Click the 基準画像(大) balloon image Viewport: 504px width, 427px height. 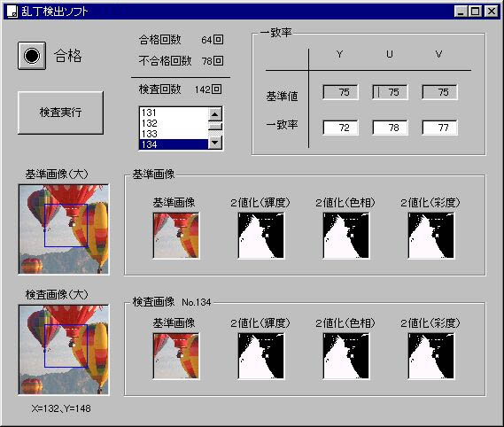pos(64,229)
